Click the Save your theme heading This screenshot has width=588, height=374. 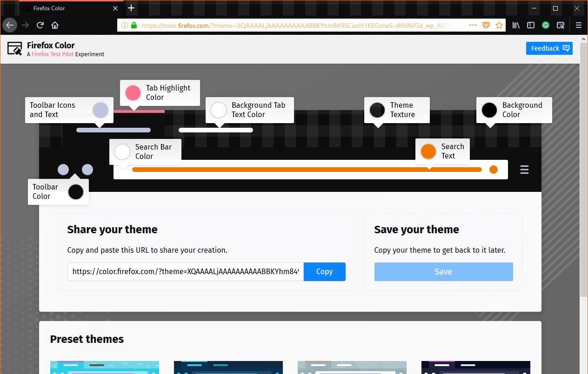[416, 230]
